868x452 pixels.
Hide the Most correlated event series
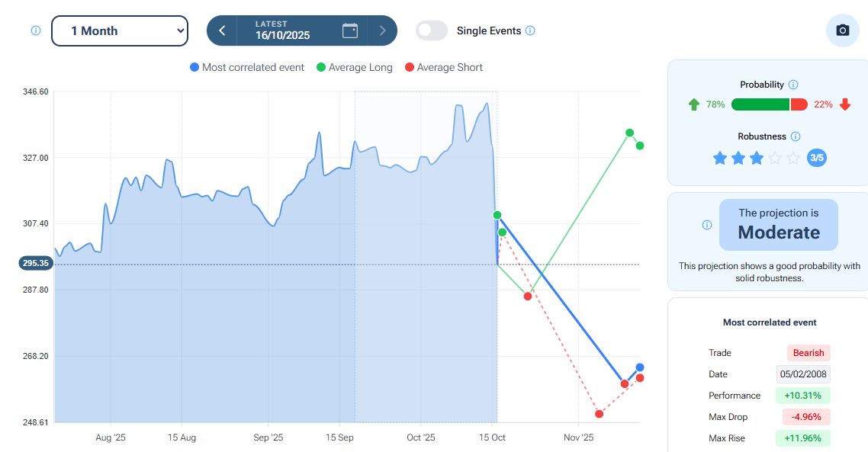(246, 67)
